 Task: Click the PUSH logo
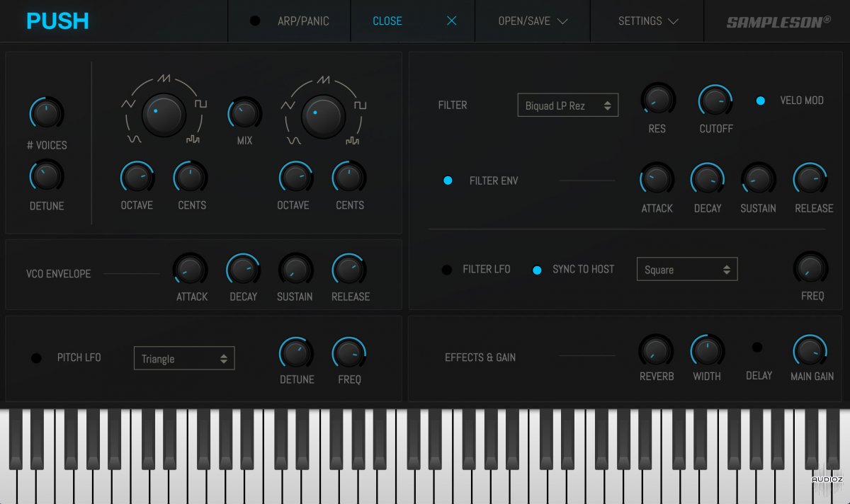tap(58, 21)
